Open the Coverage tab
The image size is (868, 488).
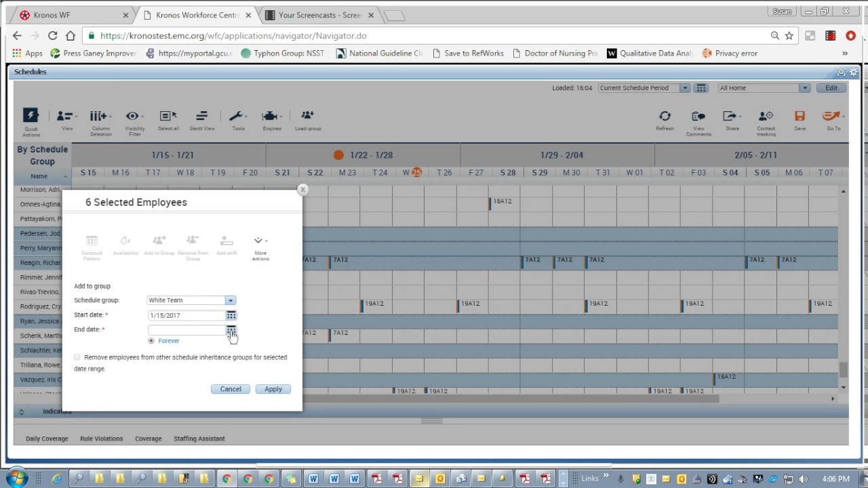click(x=148, y=439)
